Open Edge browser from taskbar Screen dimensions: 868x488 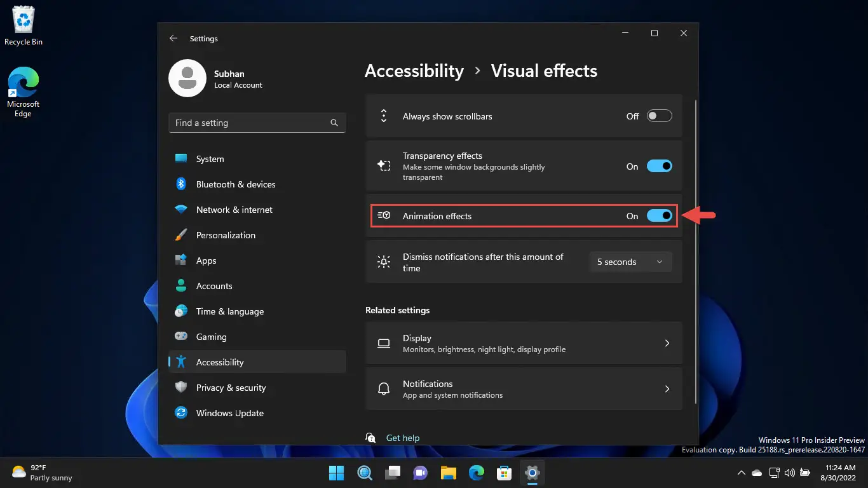477,473
